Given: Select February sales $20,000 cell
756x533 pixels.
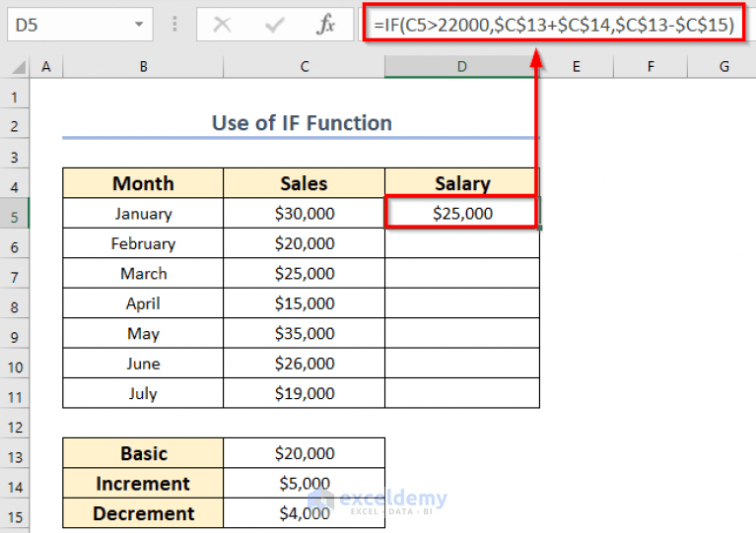Looking at the screenshot, I should pyautogui.click(x=305, y=243).
